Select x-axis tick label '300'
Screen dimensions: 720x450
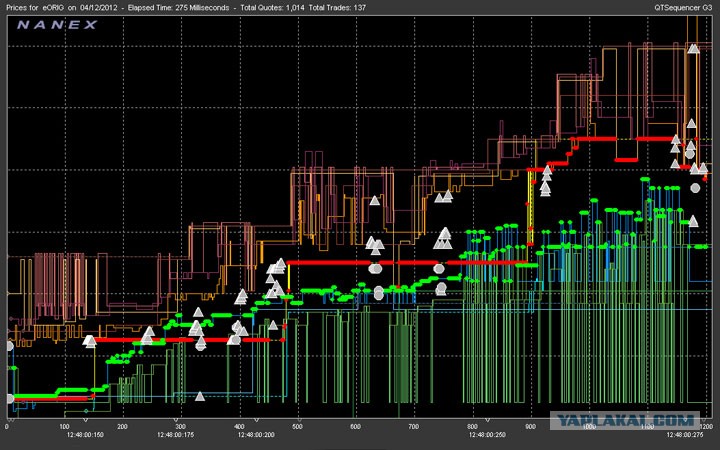[x=180, y=427]
